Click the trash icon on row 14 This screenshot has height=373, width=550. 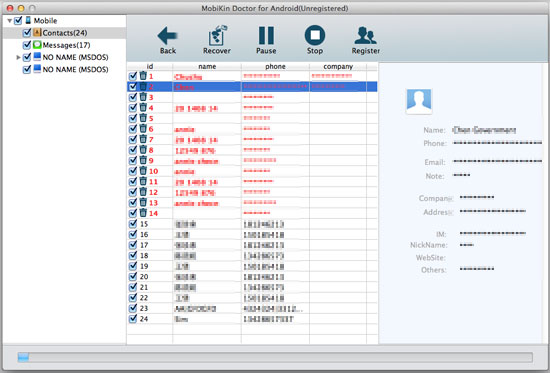[x=143, y=213]
